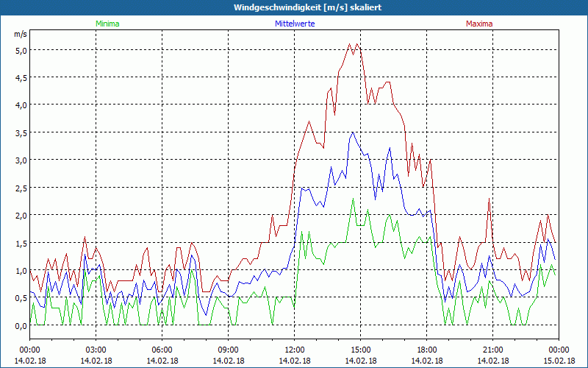Select the 1,0 y-axis label
The width and height of the screenshot is (588, 368).
click(21, 270)
